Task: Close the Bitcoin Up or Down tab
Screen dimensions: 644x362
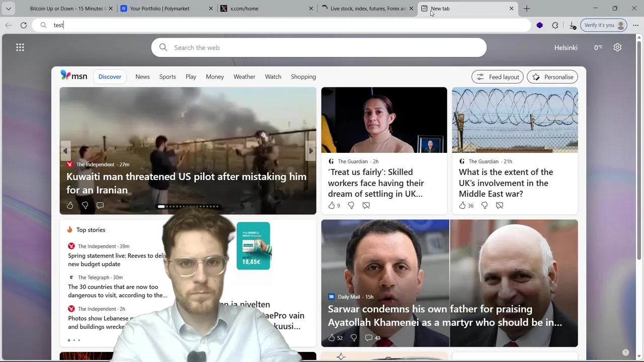Action: 111,9
